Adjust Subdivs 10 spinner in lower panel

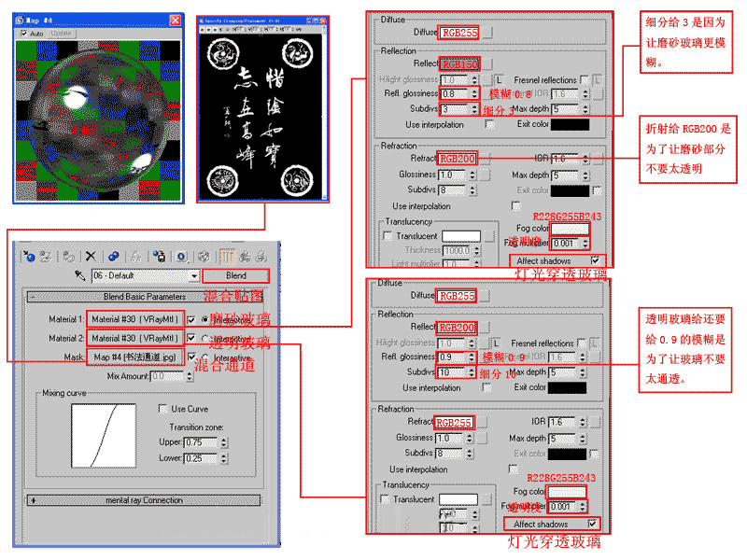click(472, 371)
